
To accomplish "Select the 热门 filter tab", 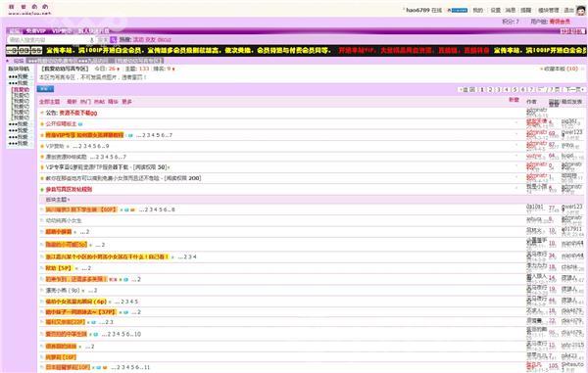I will click(x=85, y=102).
